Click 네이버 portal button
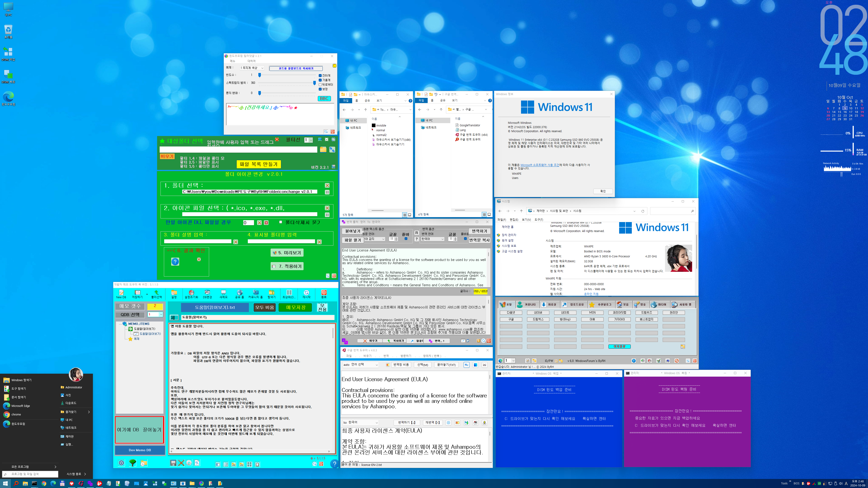The image size is (868, 488). click(x=538, y=312)
